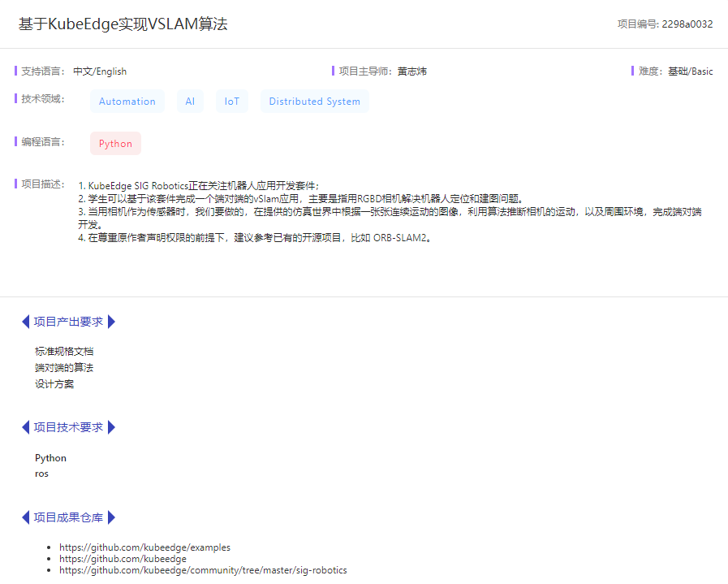Click the Automation technology tag
Viewport: 728px width, 584px height.
tap(127, 102)
